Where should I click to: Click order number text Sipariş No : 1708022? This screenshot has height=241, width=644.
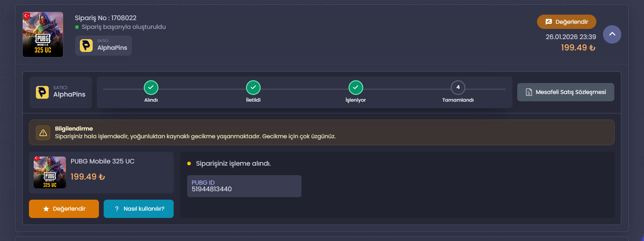(x=106, y=18)
